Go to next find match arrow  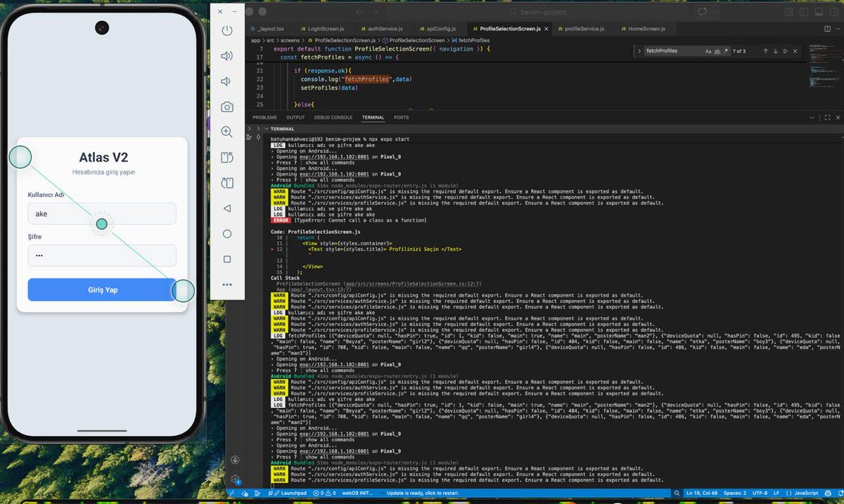(775, 51)
